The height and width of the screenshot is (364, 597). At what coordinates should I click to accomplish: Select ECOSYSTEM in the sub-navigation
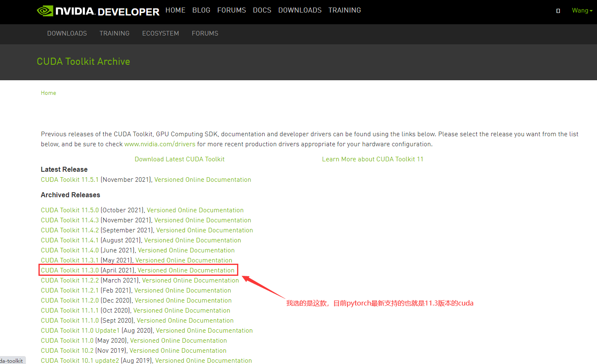(x=161, y=33)
